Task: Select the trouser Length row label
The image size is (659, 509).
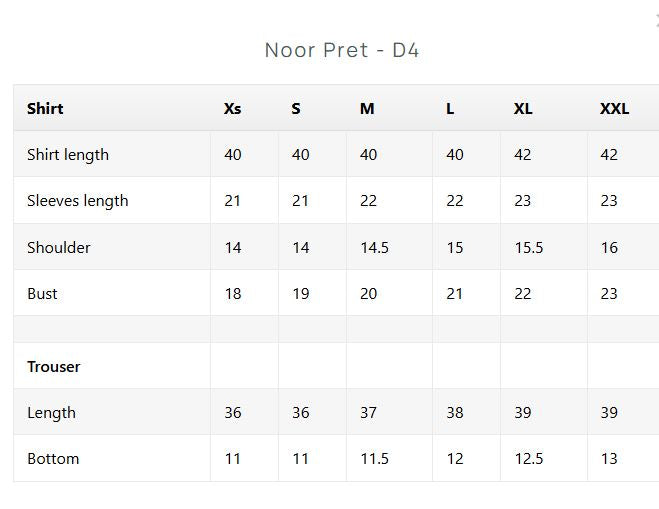Action: [x=51, y=413]
